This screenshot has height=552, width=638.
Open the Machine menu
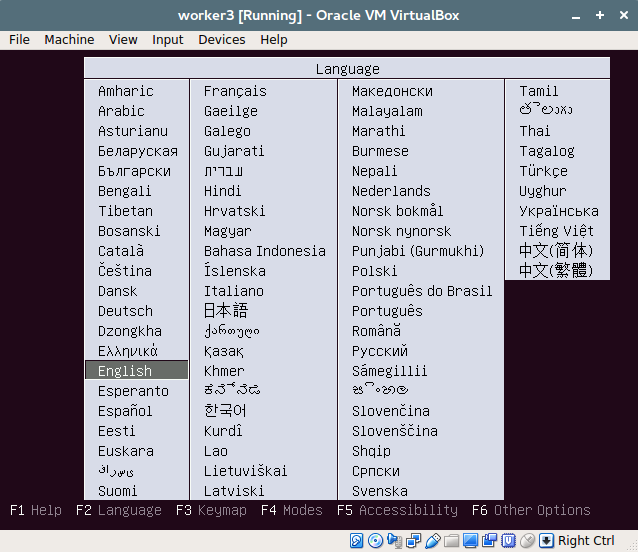pos(69,40)
